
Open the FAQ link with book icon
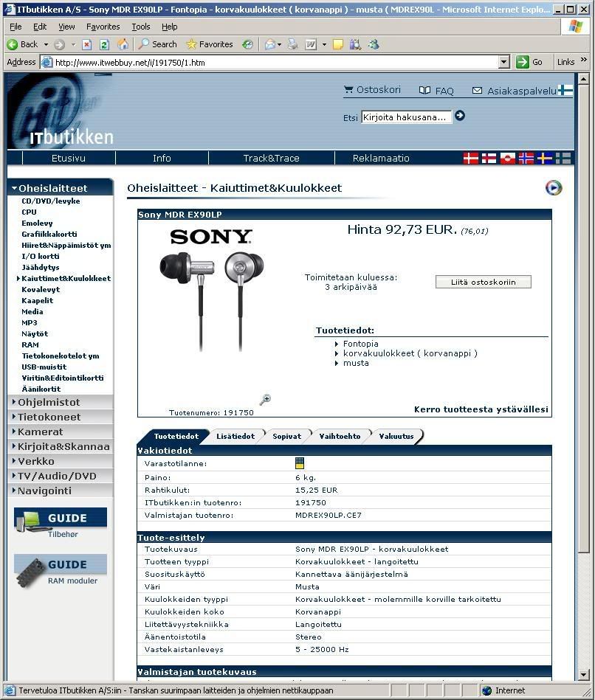[436, 91]
